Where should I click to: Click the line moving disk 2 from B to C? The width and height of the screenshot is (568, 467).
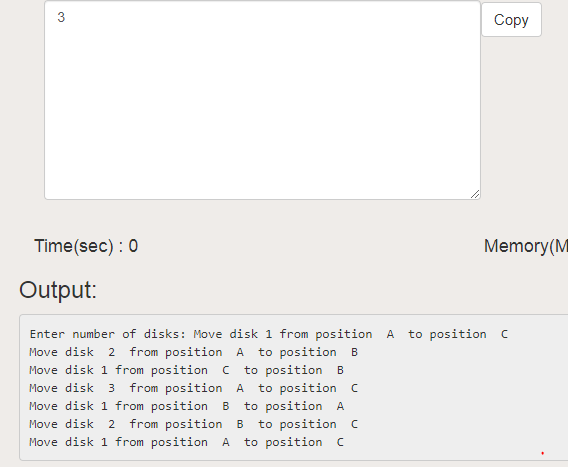click(193, 424)
